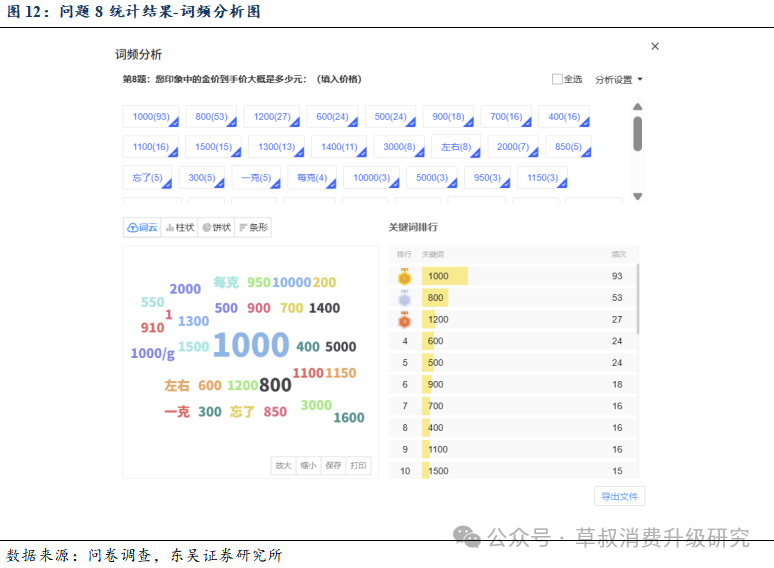Close the 词频分析 dialog with X
Screen dimensions: 774x568
[x=655, y=46]
